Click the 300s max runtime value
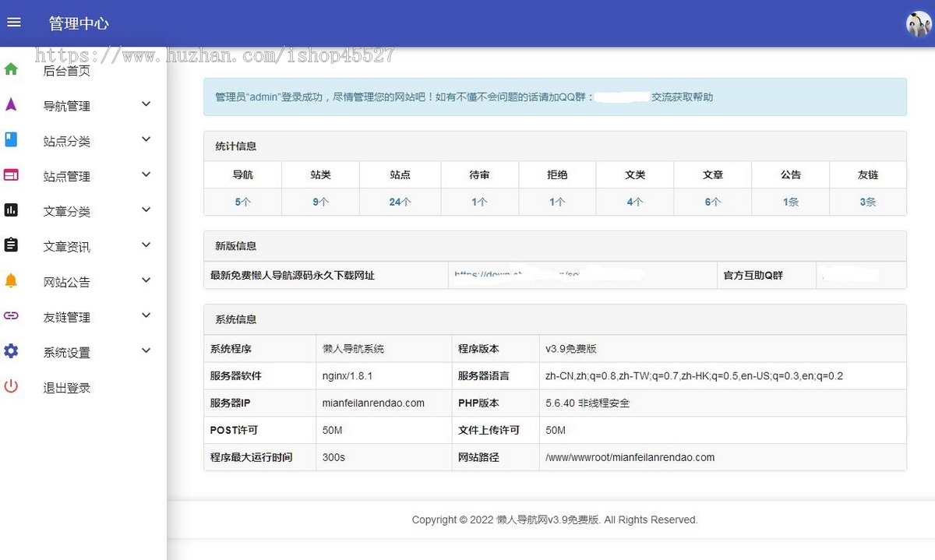This screenshot has height=560, width=935. click(x=333, y=457)
